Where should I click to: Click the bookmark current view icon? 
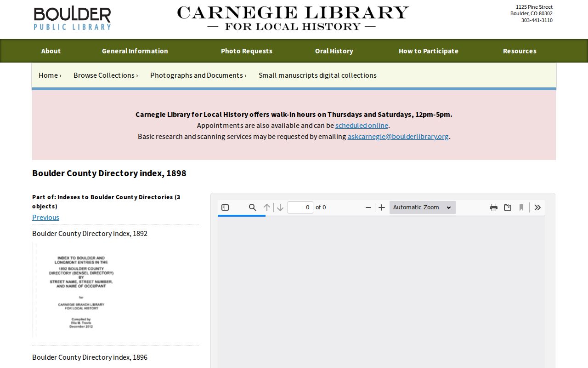(x=521, y=207)
